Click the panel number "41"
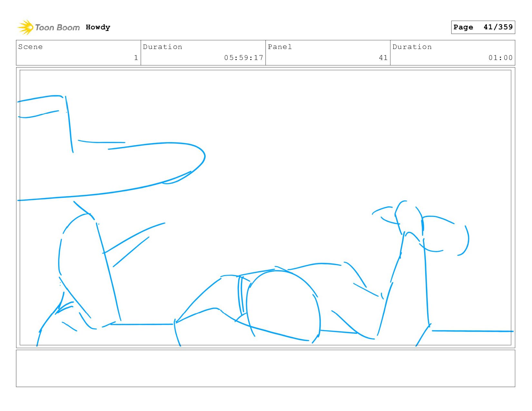Screen dimensions: 532x411 click(383, 58)
